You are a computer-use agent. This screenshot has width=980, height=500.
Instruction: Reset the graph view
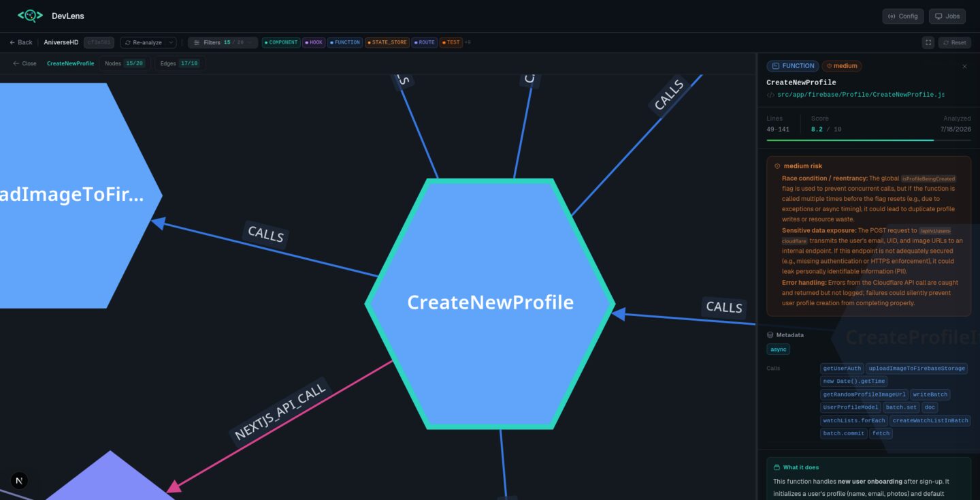pyautogui.click(x=954, y=42)
